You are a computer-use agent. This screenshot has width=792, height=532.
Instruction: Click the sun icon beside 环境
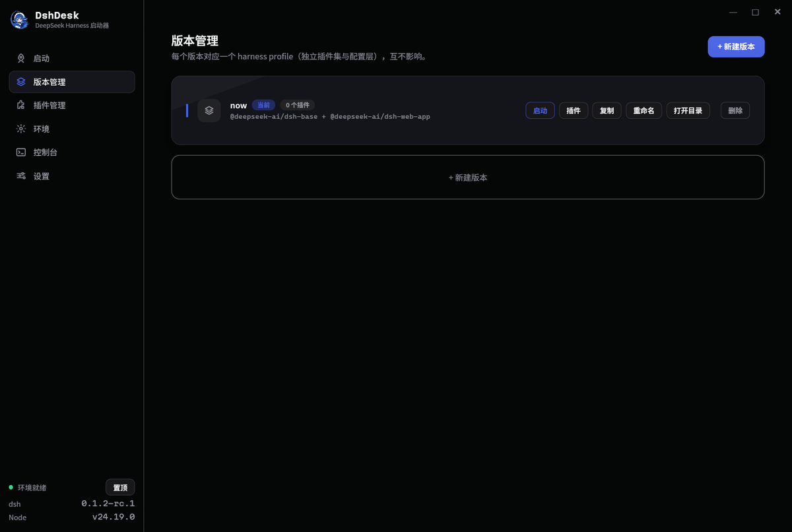(21, 129)
